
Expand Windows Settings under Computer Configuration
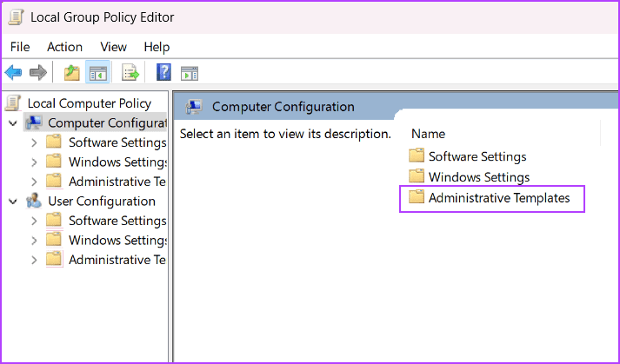[35, 162]
